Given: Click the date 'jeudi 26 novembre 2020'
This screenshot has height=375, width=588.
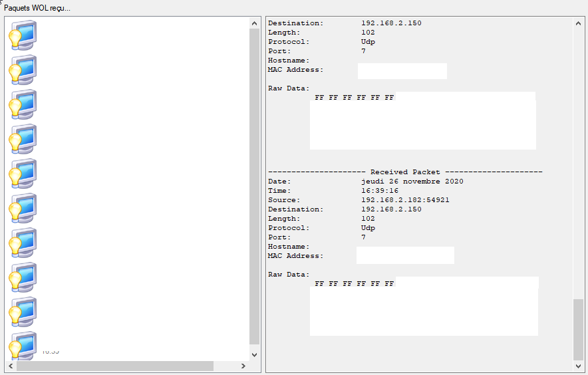Looking at the screenshot, I should (x=412, y=181).
